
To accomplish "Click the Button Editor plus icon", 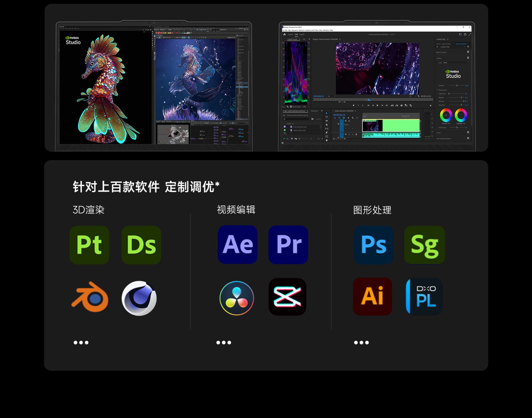I will pos(431,105).
